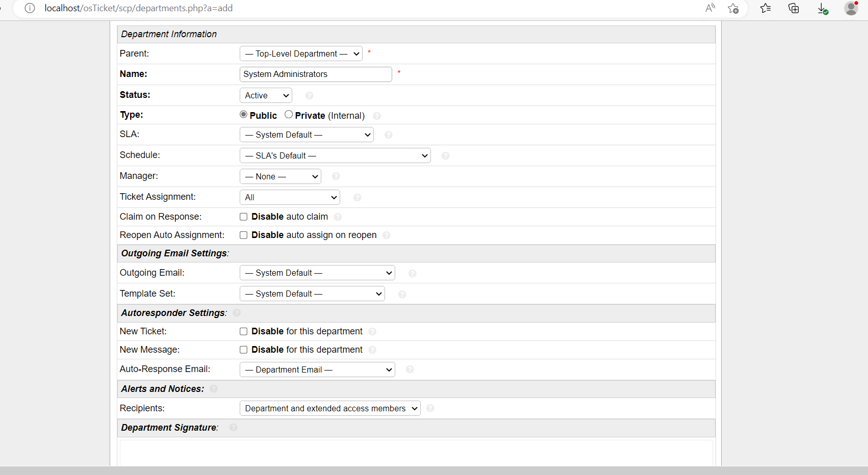The height and width of the screenshot is (475, 868).
Task: Open the Template Set dropdown
Action: [x=312, y=294]
